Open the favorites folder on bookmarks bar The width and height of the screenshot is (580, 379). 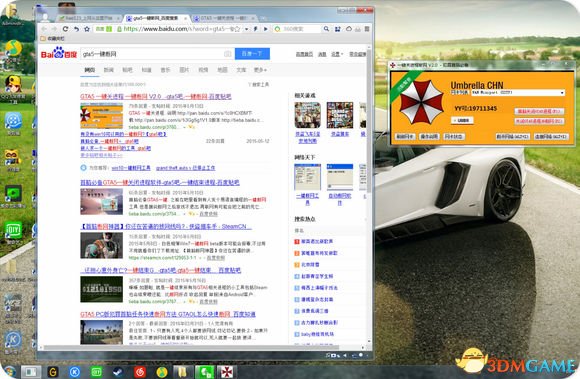(x=52, y=38)
